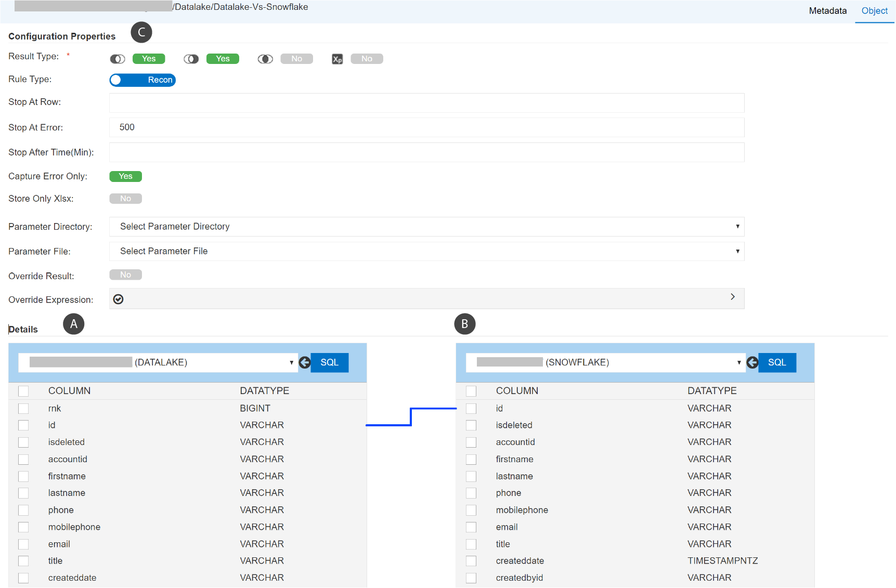Check the Snowflake createdbyid column checkbox
The width and height of the screenshot is (896, 588).
click(x=471, y=578)
